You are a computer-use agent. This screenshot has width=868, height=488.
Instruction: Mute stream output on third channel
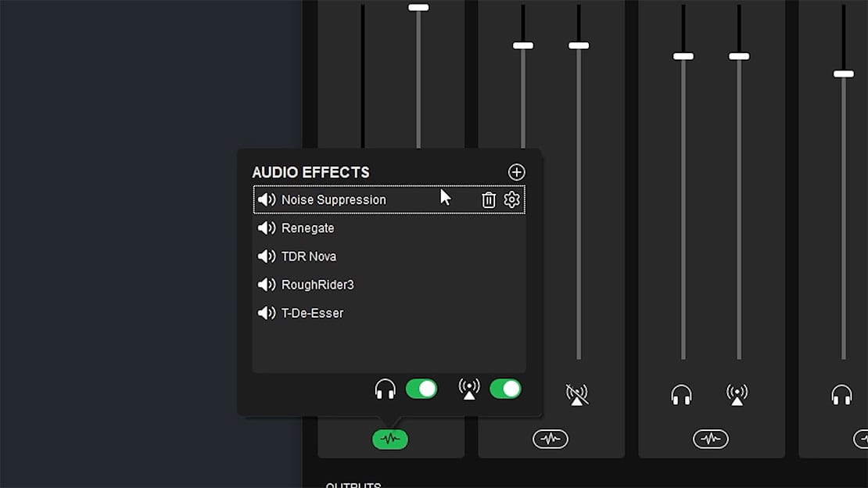pos(737,394)
